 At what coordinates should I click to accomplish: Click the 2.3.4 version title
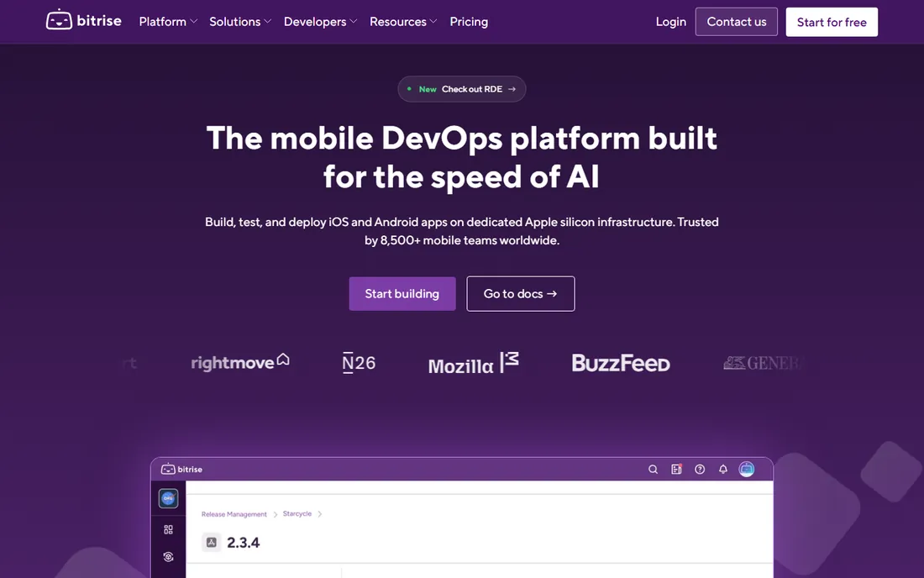tap(244, 543)
